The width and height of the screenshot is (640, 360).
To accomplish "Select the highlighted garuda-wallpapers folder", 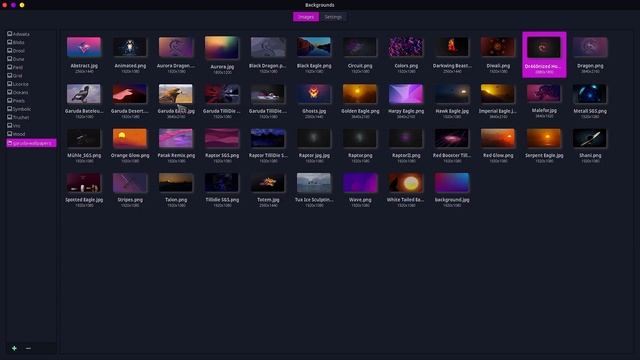I will tap(31, 143).
